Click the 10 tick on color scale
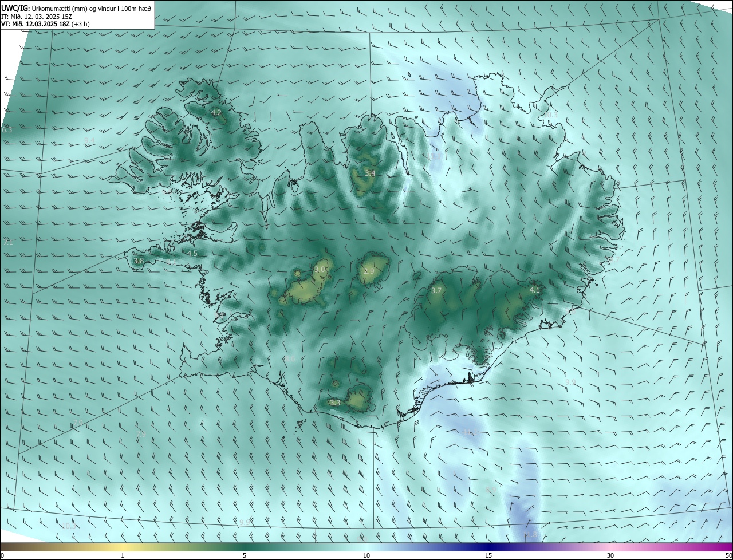 click(x=366, y=556)
